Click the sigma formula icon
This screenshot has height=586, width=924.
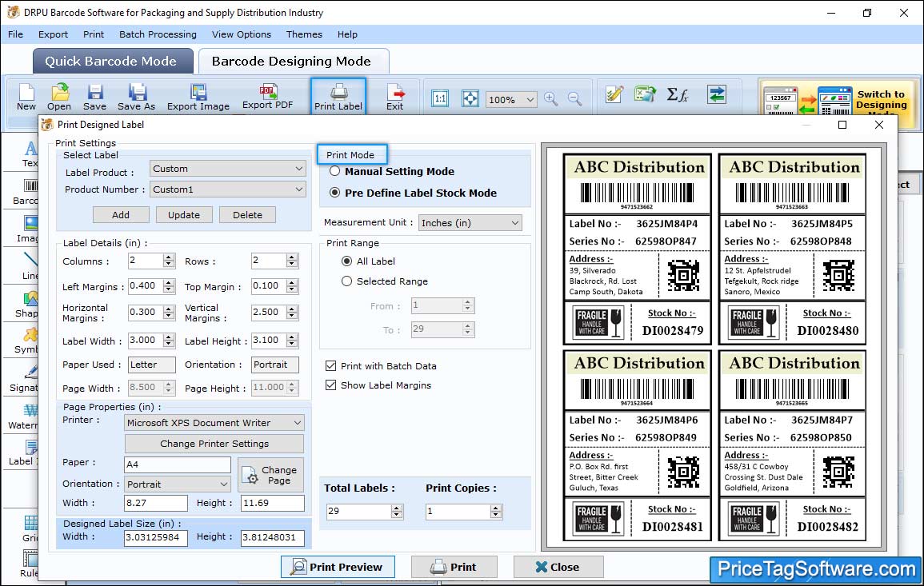tap(677, 94)
